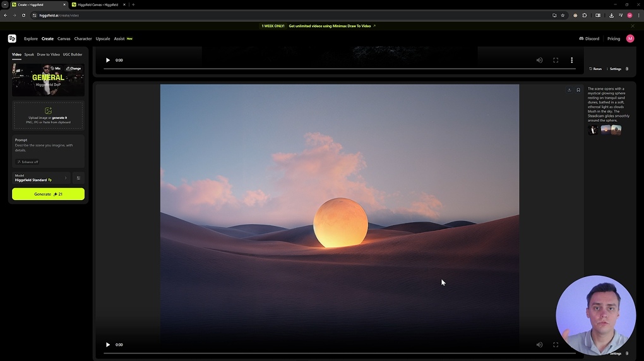644x361 pixels.
Task: Open the browser tab search dropdown arrow
Action: coord(5,4)
